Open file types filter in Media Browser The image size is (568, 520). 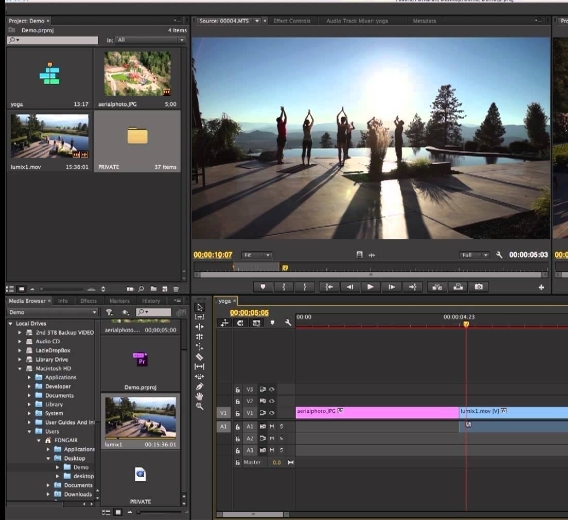click(109, 312)
